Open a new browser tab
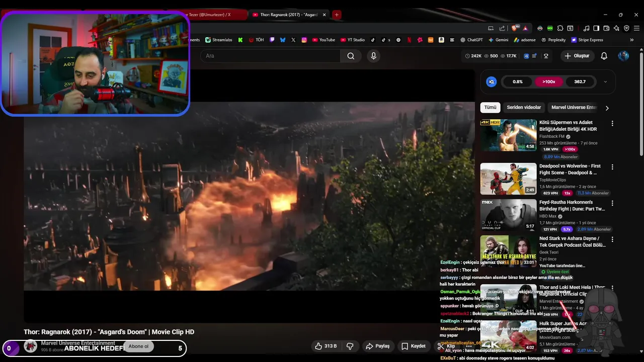Image resolution: width=644 pixels, height=362 pixels. (x=337, y=15)
